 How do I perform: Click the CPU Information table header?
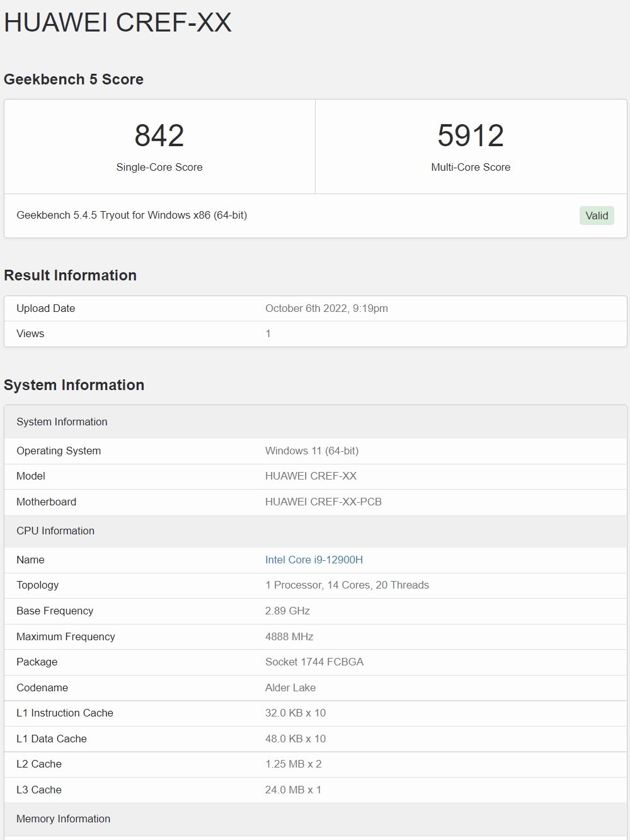pyautogui.click(x=316, y=531)
